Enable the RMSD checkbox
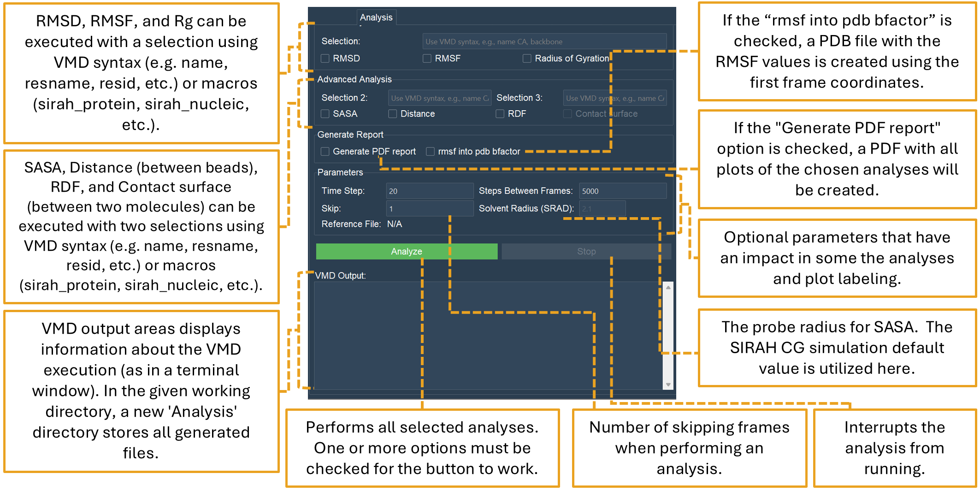Screen dimensions: 980x491 click(325, 59)
